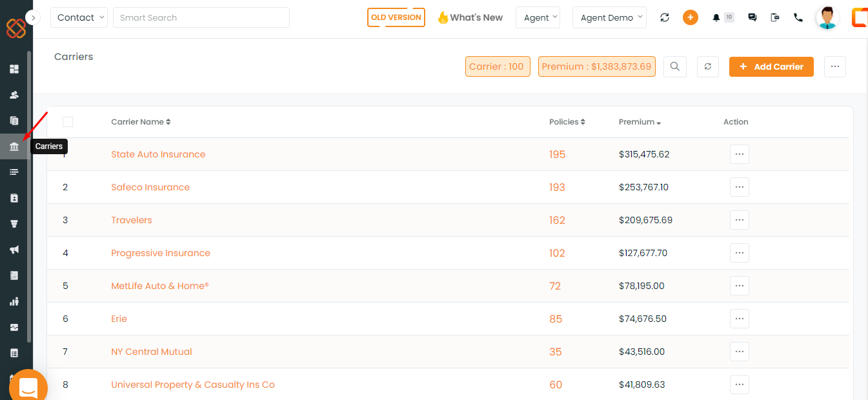Click the phone call icon
The height and width of the screenshot is (400, 868).
[x=798, y=18]
